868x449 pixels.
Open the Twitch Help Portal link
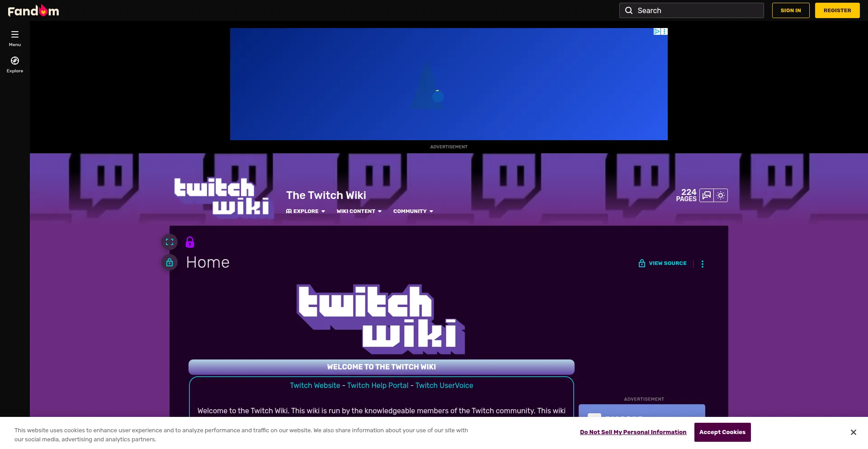tap(377, 385)
